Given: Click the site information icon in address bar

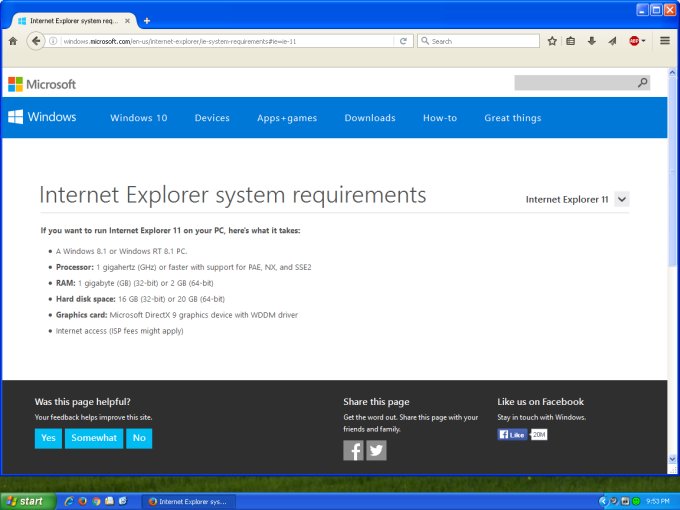Looking at the screenshot, I should (x=53, y=41).
